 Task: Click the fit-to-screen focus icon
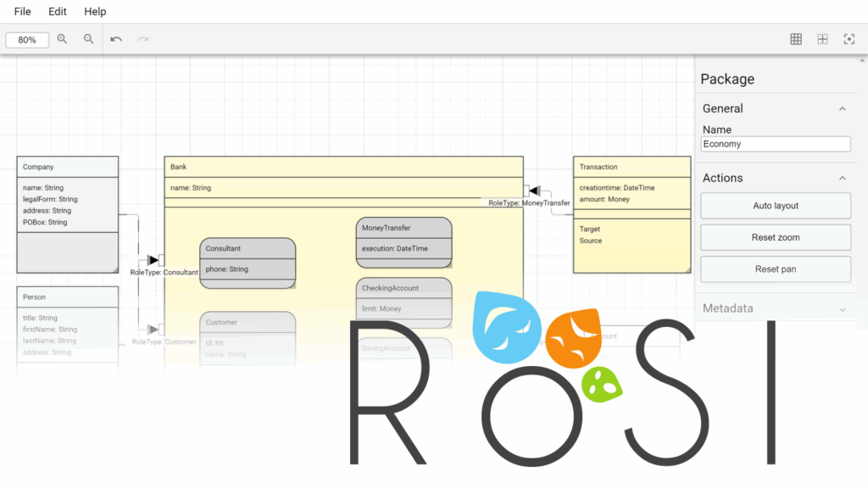(x=849, y=39)
